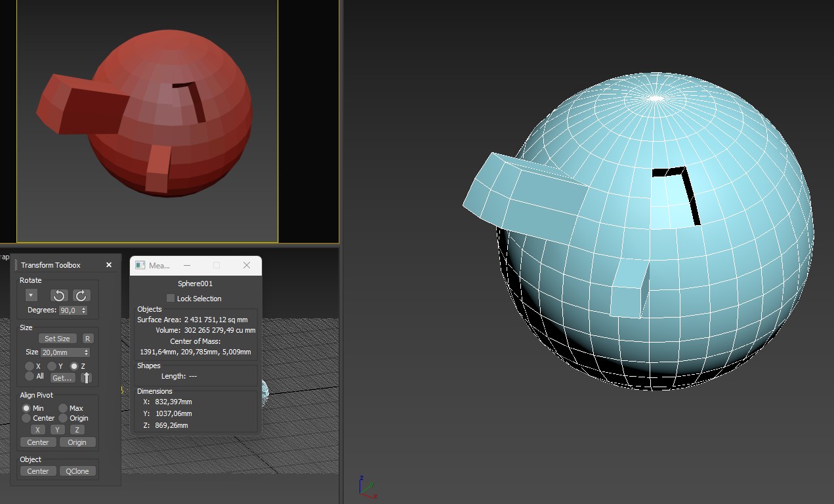Select the All size axis radio

(30, 376)
